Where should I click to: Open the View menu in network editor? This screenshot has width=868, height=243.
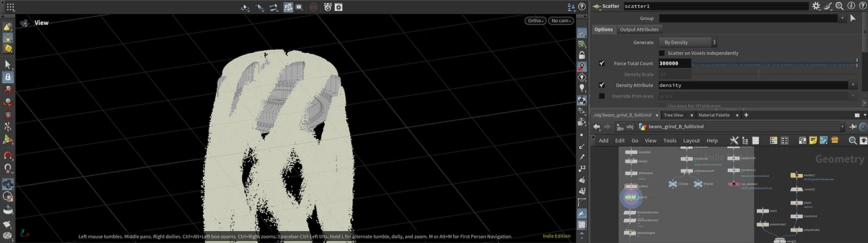650,141
